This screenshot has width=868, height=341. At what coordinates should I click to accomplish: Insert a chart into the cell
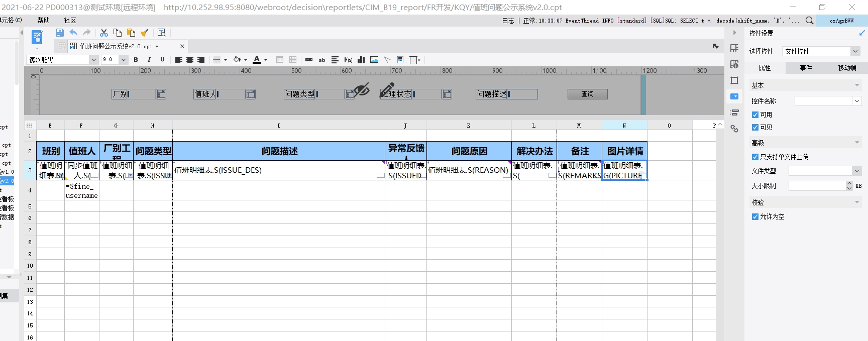pos(361,60)
